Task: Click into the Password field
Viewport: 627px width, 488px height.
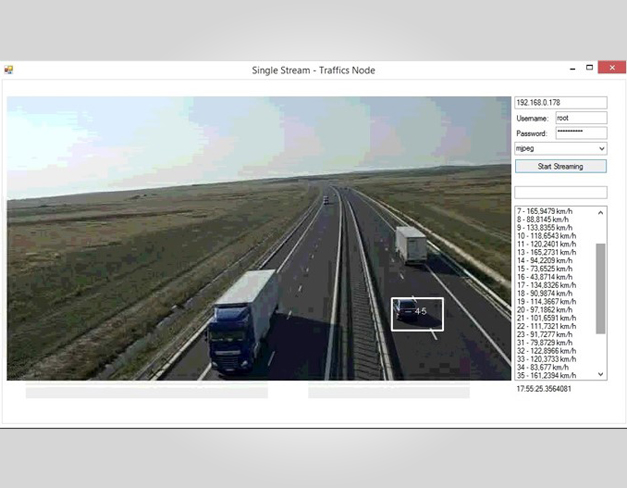Action: pyautogui.click(x=580, y=133)
